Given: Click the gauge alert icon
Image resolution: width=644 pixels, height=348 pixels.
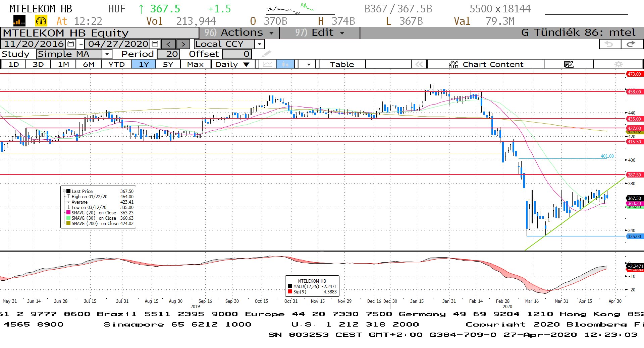Looking at the screenshot, I should (x=41, y=21).
